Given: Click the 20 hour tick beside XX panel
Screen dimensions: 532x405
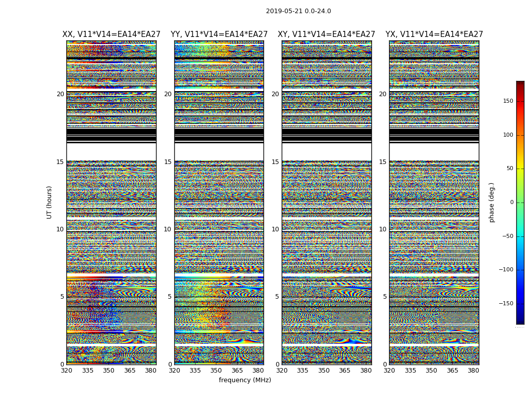Looking at the screenshot, I should (60, 94).
